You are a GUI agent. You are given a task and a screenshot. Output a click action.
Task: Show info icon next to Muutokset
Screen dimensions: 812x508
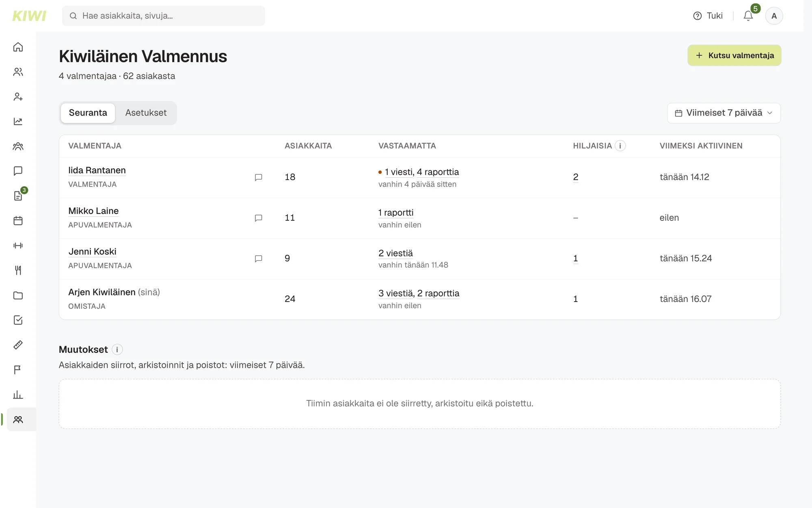(x=117, y=350)
